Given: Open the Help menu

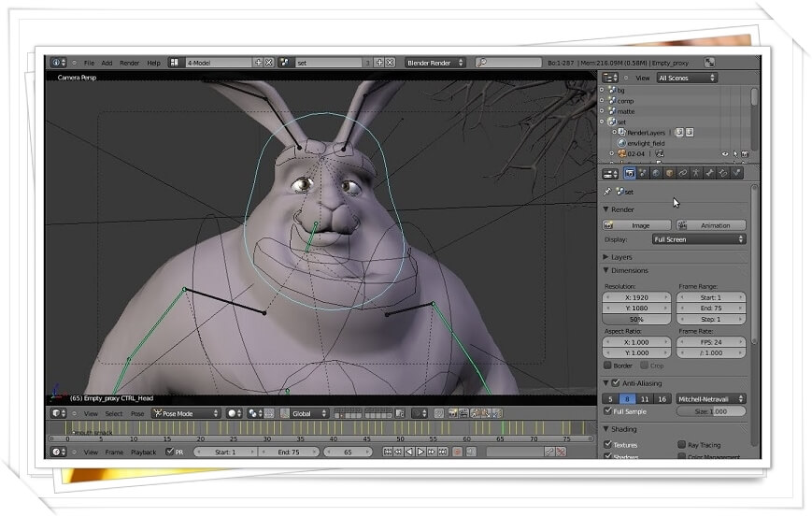Looking at the screenshot, I should coord(154,63).
